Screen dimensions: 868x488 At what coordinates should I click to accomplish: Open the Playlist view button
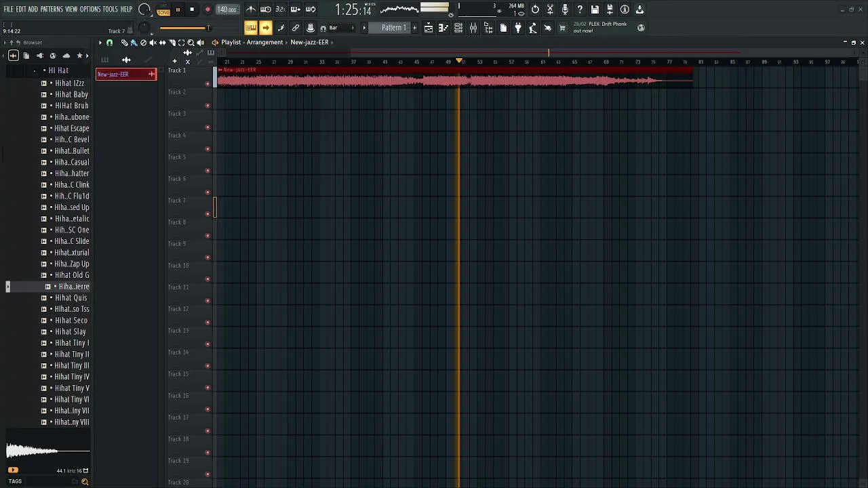429,28
